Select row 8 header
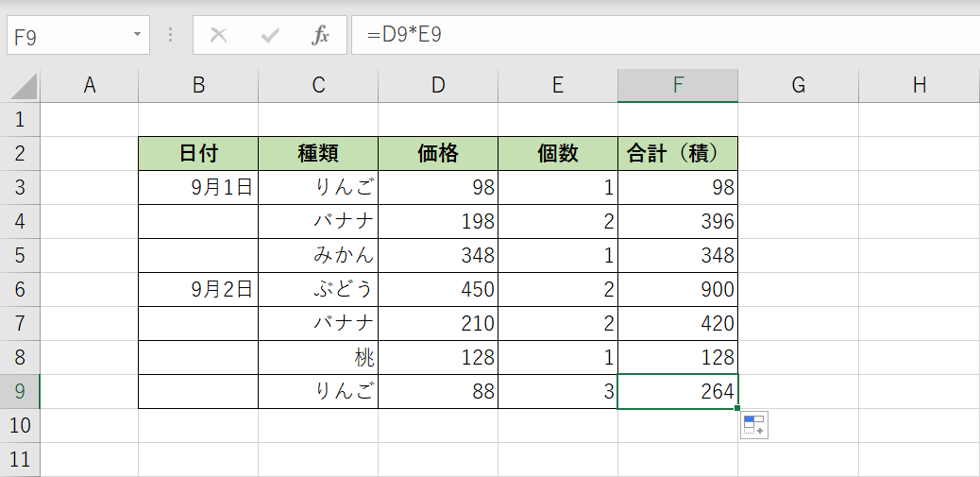Image resolution: width=980 pixels, height=477 pixels. click(x=20, y=358)
